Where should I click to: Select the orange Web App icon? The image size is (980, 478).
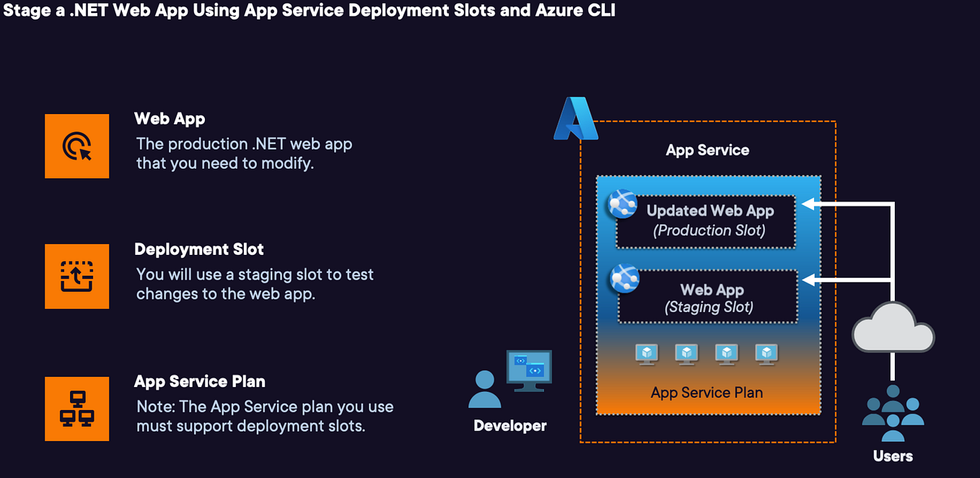click(x=76, y=146)
